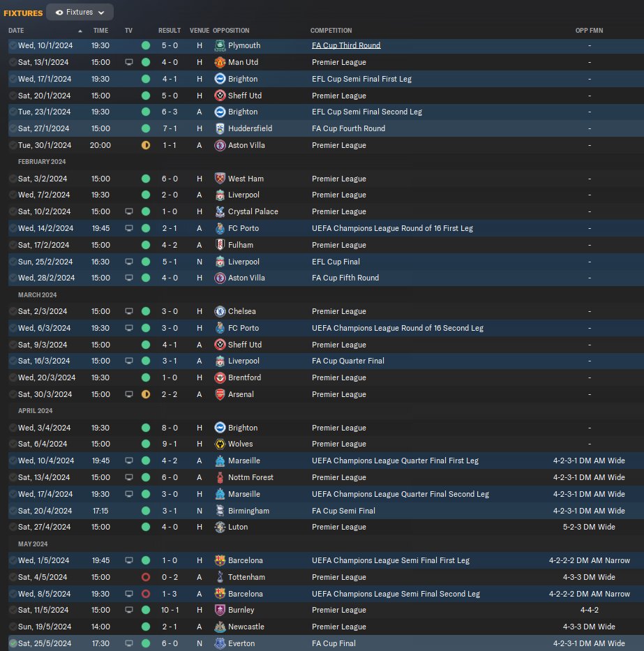Click 8 - 0 result against Brighton
Screen dimensions: 644x651
tap(170, 428)
